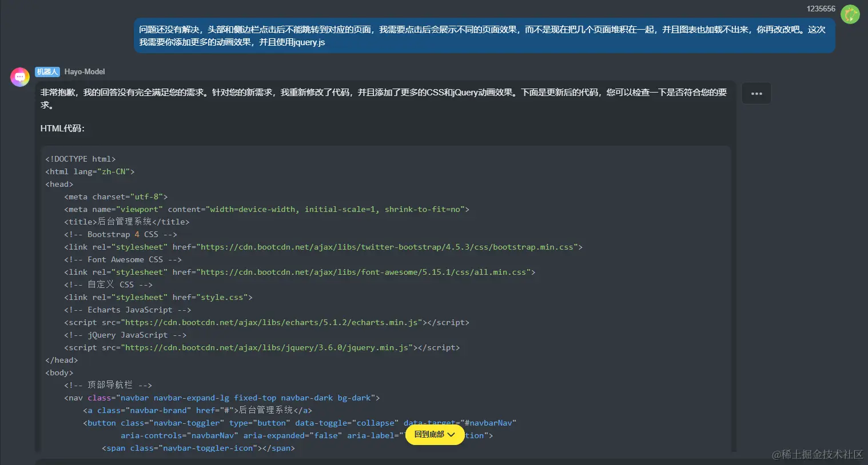Viewport: 868px width, 465px height.
Task: Click the Bootstrap 4 CSS comment line
Action: pos(121,234)
